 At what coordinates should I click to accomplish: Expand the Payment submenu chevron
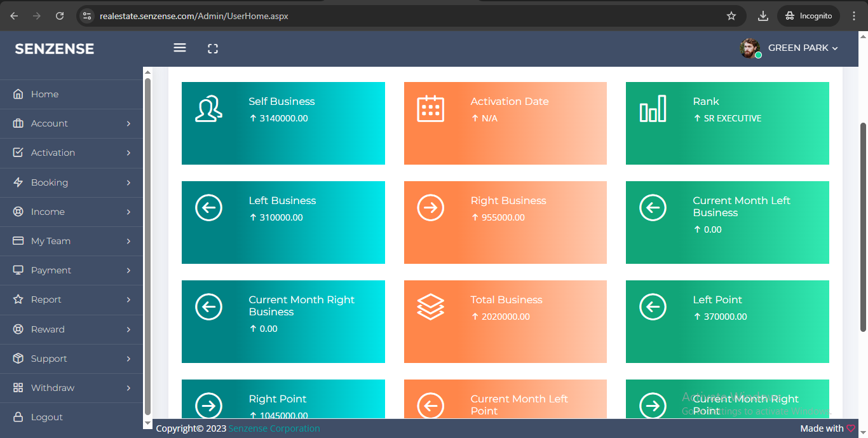[x=128, y=270]
